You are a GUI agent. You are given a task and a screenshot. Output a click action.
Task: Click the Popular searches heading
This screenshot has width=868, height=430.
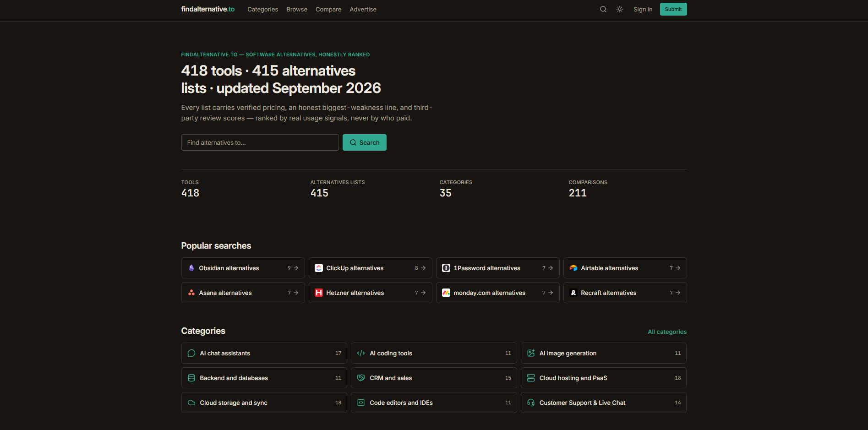216,246
